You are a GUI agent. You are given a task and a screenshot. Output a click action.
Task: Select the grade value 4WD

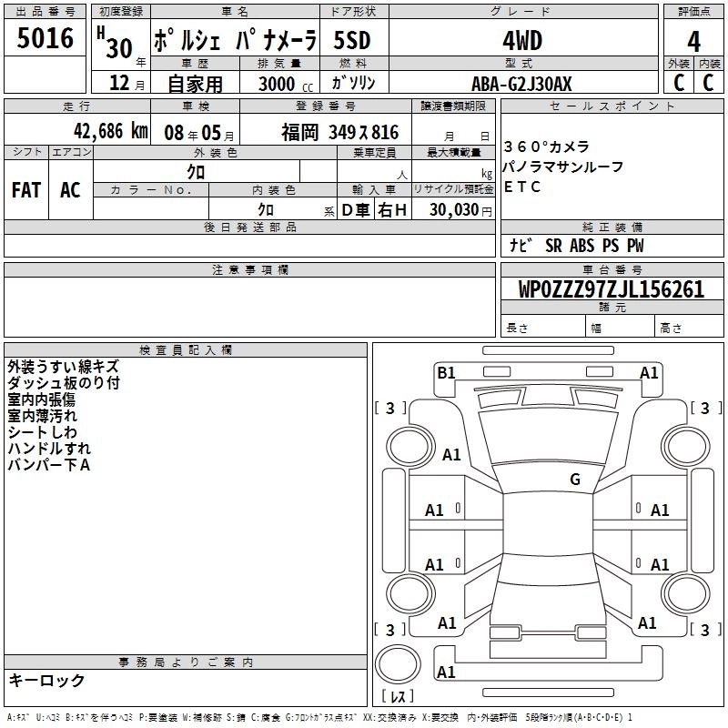(522, 41)
